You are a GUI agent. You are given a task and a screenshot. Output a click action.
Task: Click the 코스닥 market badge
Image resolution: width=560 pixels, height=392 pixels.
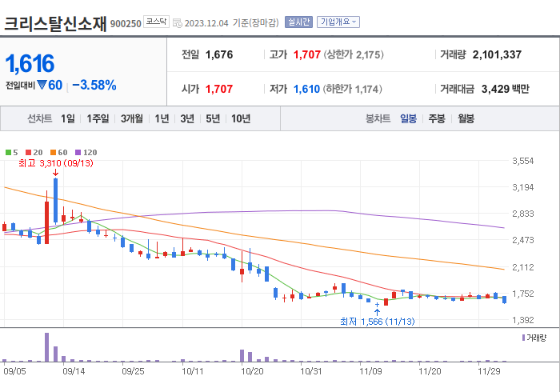click(x=156, y=22)
